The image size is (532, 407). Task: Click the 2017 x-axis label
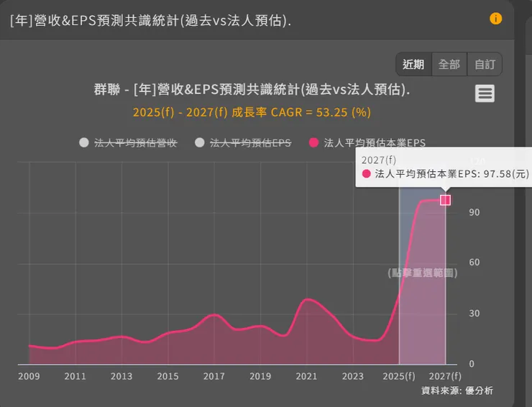coord(214,377)
